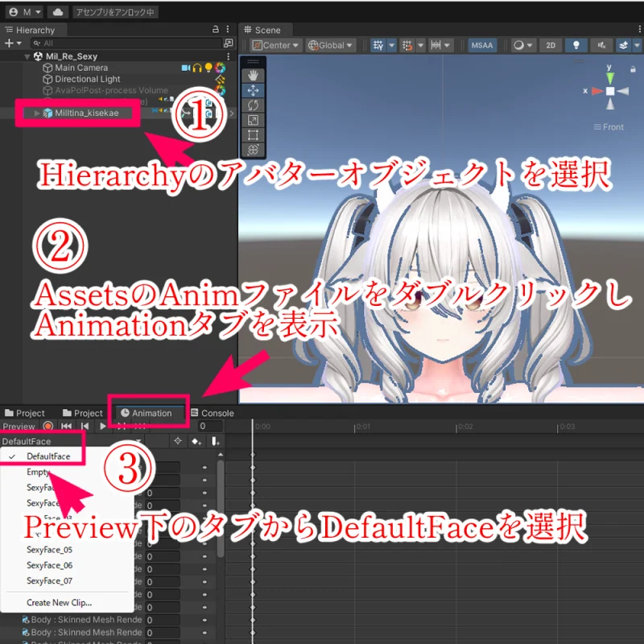Click the property list scrollbar thumb

click(221, 507)
